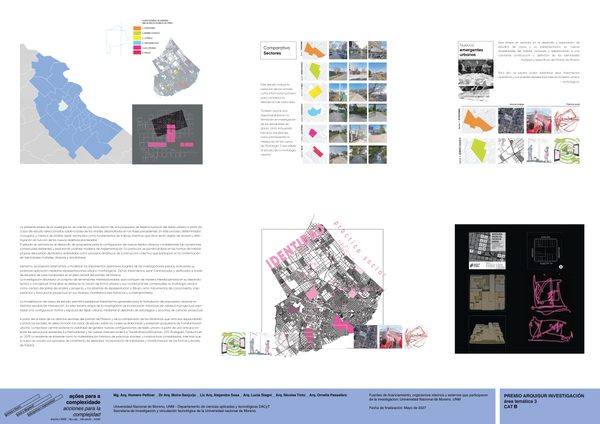The height and width of the screenshot is (424, 600).
Task: Click the black-and-white collage under emergentes heading
Action: (476, 80)
